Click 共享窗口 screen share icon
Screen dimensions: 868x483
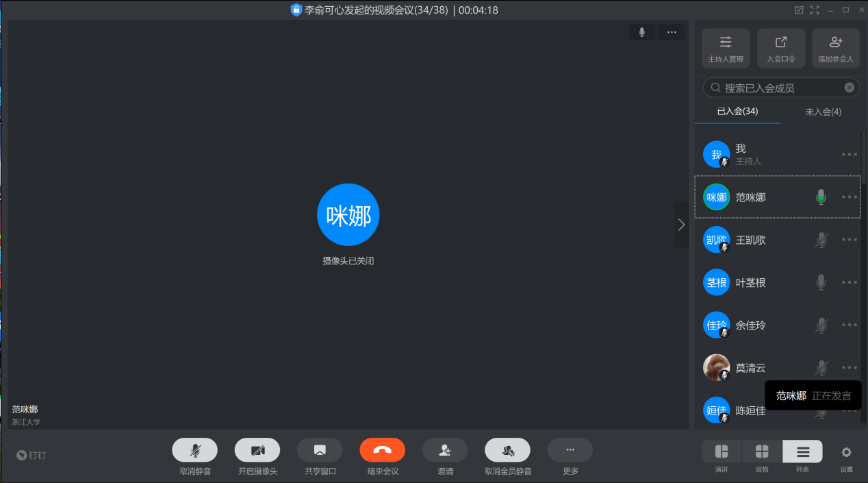pyautogui.click(x=320, y=450)
